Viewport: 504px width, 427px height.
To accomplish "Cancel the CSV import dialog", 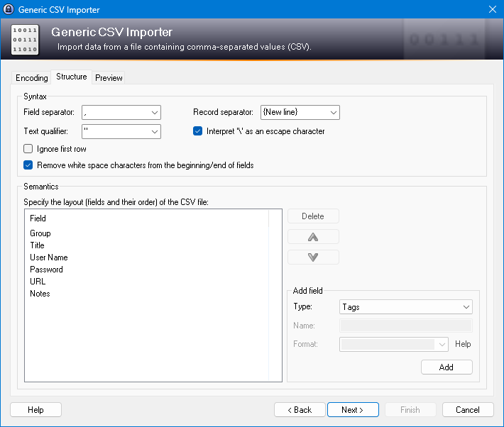I will 467,410.
